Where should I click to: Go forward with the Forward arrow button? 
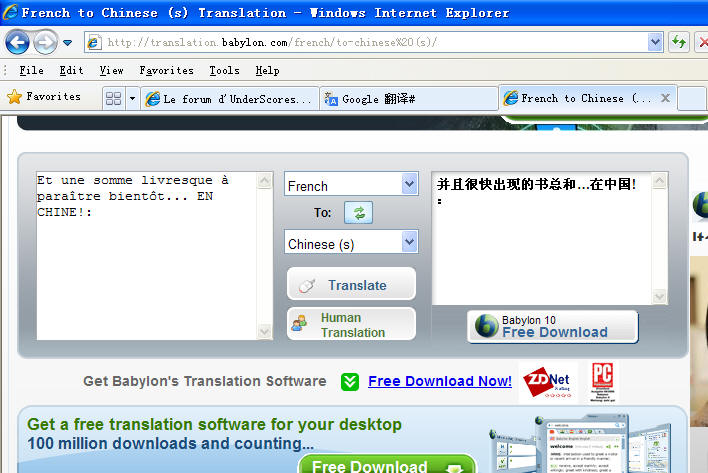(45, 43)
